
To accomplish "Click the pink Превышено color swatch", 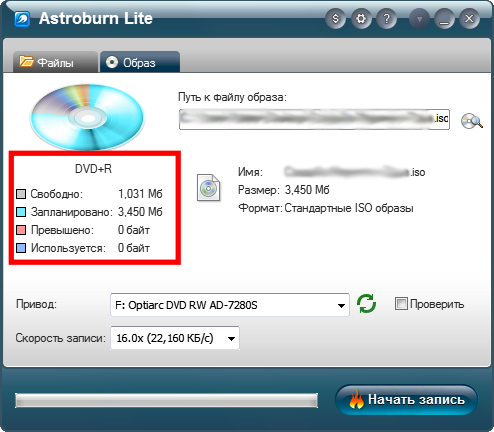I will [21, 230].
